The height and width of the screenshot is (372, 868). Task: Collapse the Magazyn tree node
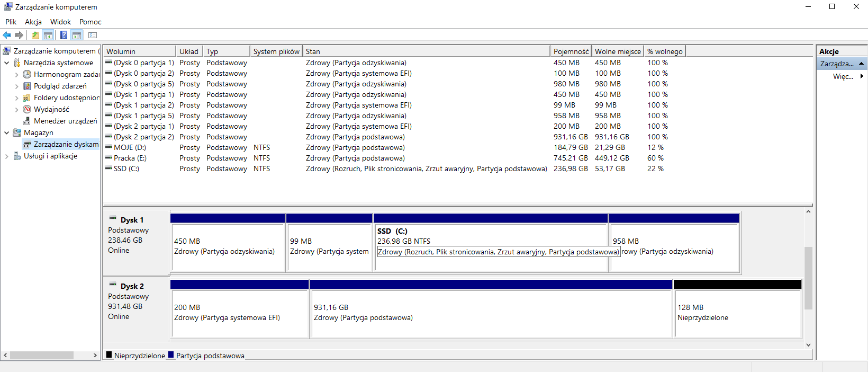(x=6, y=132)
